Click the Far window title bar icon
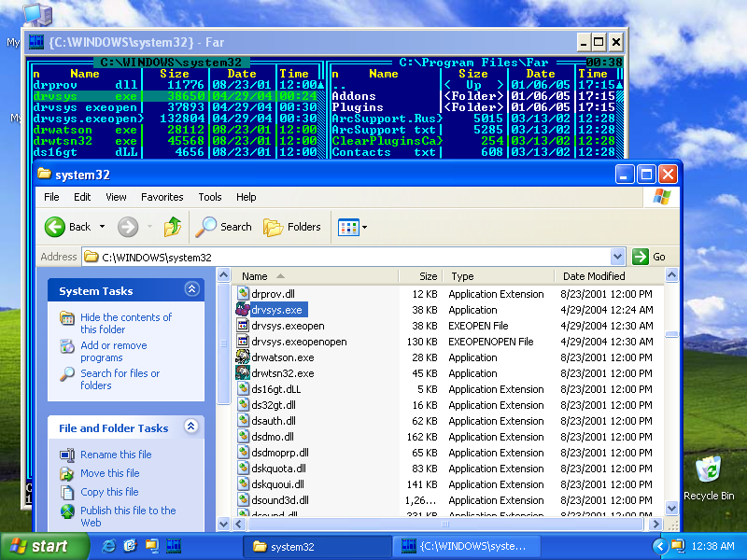Viewport: 747px width, 560px height. [36, 42]
